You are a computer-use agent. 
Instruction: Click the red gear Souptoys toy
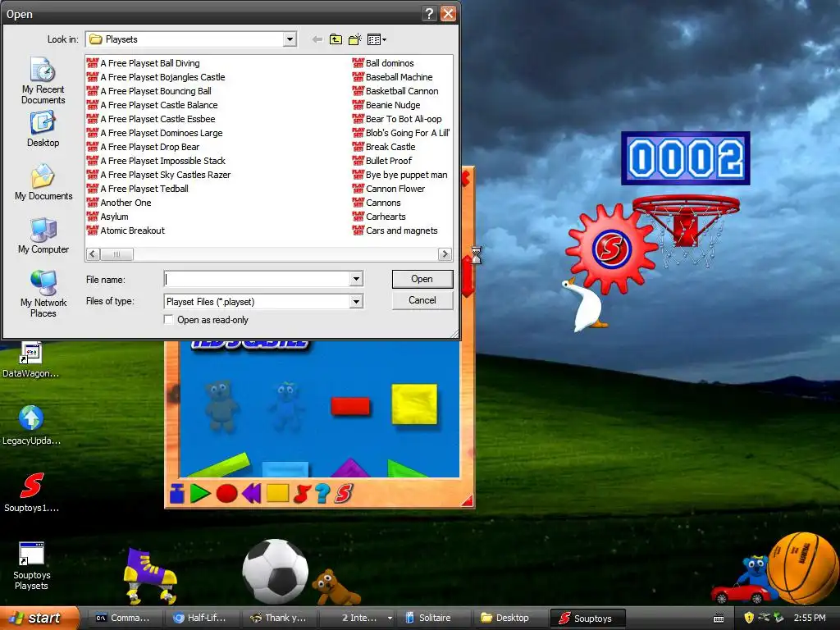(x=610, y=249)
